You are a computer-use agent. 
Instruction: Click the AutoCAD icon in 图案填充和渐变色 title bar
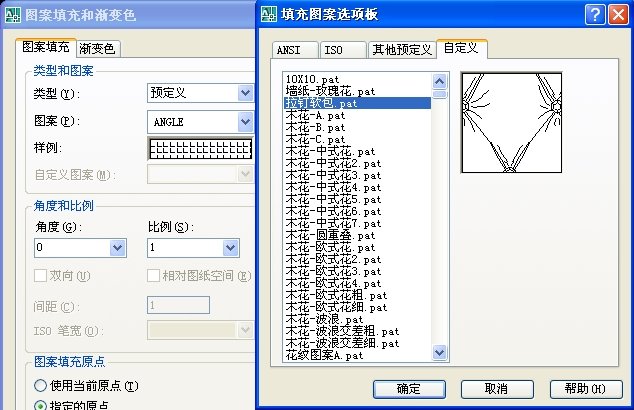pyautogui.click(x=13, y=15)
